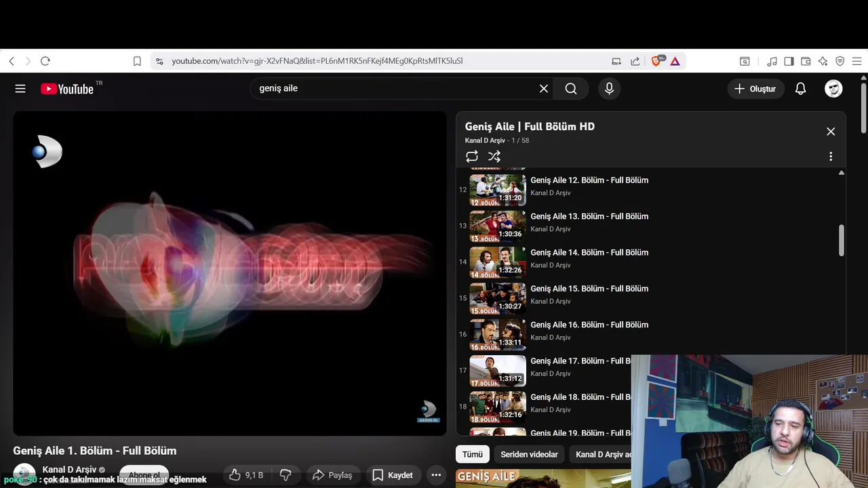Start voice search with microphone
Screen dimensions: 868x488
[x=609, y=89]
